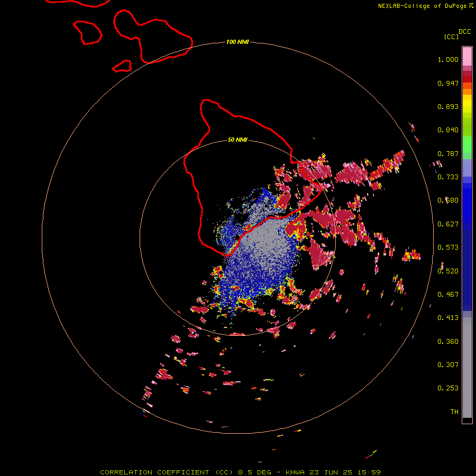Viewport: 476px width, 476px height.
Task: Click the 0.947 color scale value
Action: [448, 83]
